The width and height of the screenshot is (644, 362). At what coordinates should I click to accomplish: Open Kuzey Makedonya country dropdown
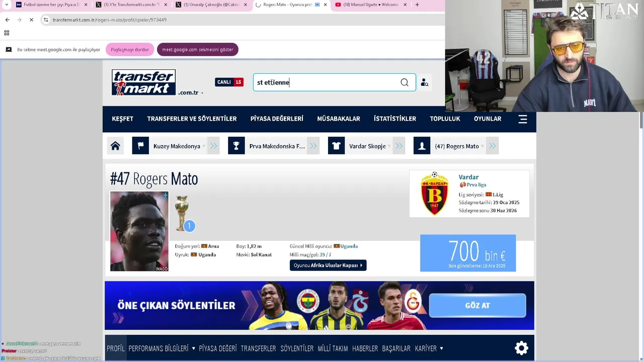[203, 146]
